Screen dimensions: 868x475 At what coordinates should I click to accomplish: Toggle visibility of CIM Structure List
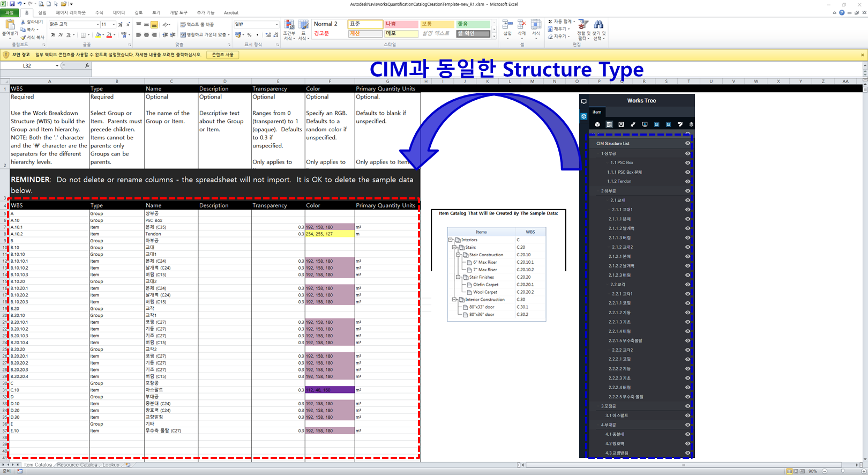[687, 144]
